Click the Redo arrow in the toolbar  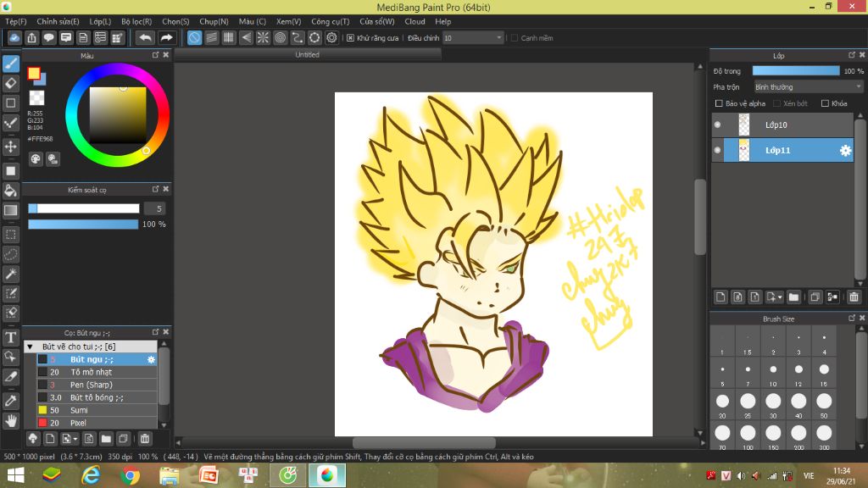[166, 37]
